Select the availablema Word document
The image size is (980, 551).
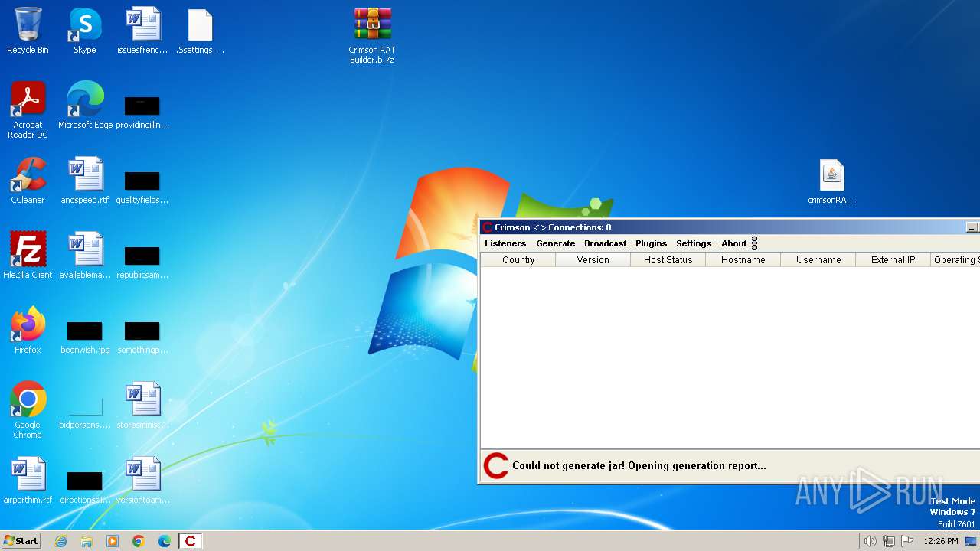pyautogui.click(x=85, y=256)
